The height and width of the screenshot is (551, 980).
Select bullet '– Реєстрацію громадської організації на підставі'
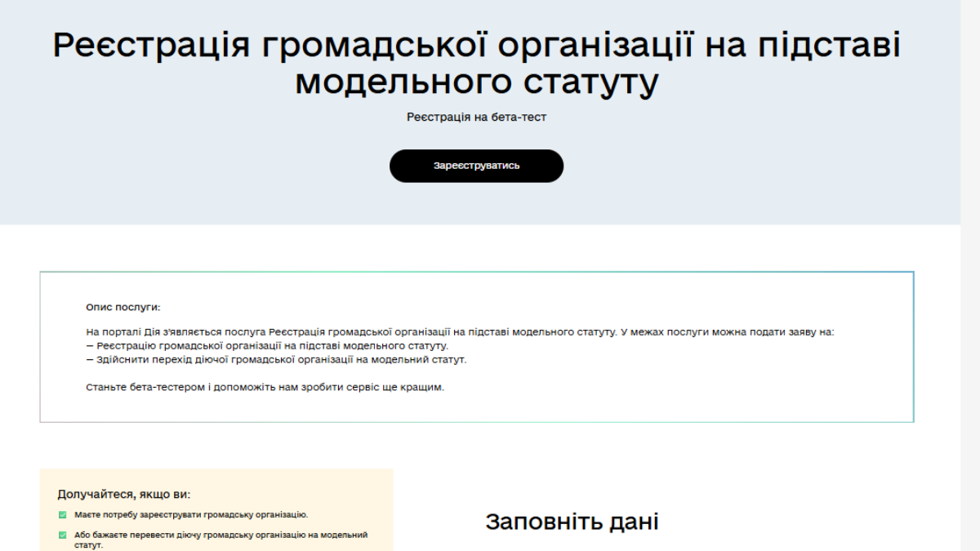(267, 346)
